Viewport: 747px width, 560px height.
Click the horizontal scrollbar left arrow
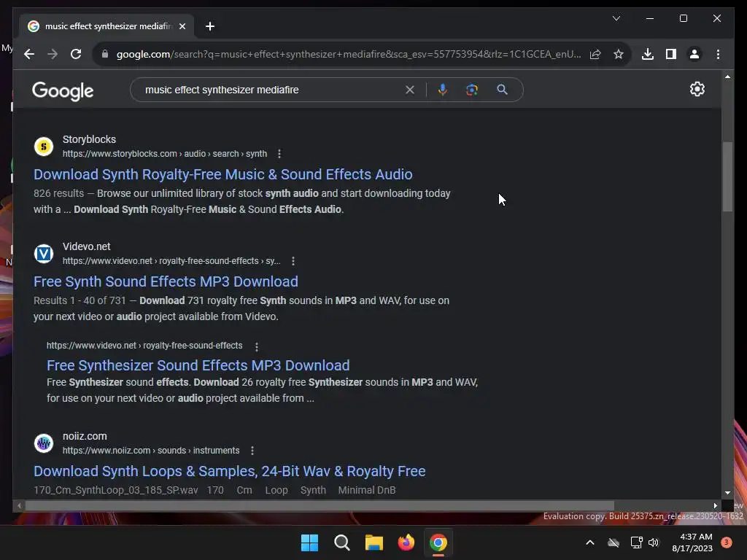click(19, 506)
